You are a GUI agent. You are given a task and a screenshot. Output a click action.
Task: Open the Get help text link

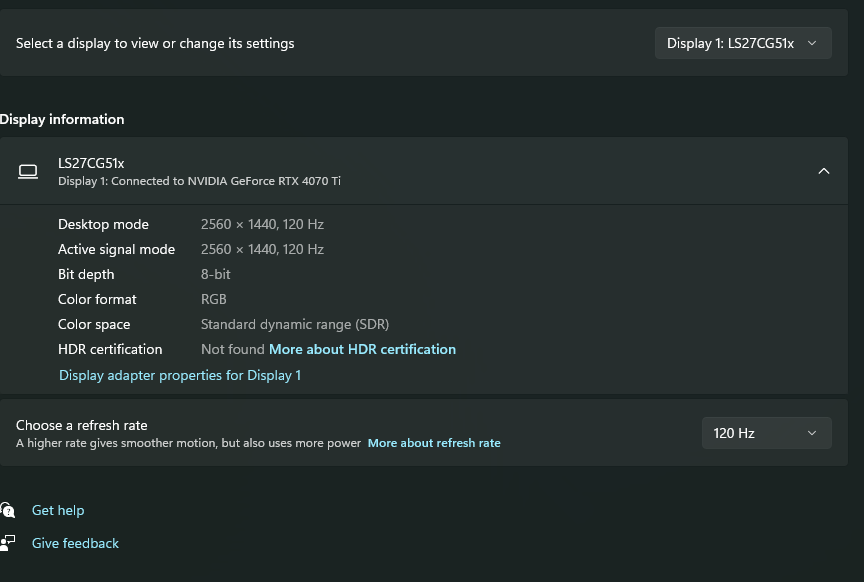[x=58, y=510]
